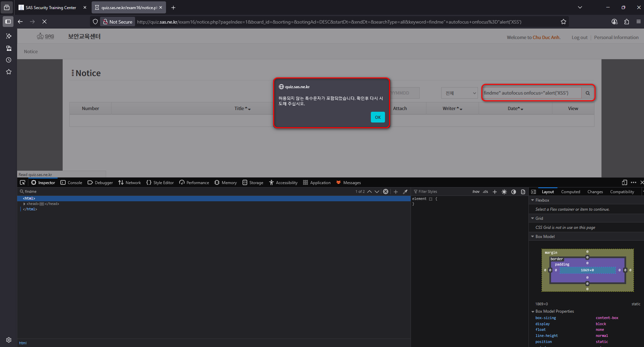The width and height of the screenshot is (644, 347).
Task: Switch to the Console tab
Action: pos(71,182)
